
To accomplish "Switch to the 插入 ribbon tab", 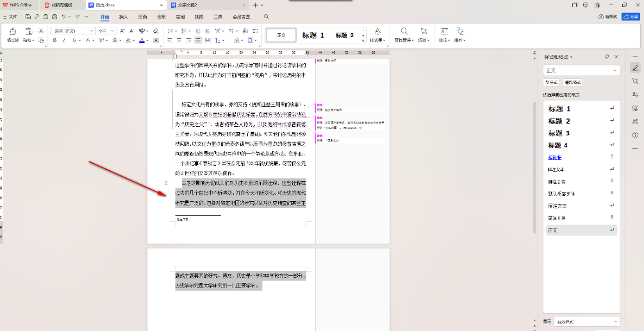I will (123, 17).
